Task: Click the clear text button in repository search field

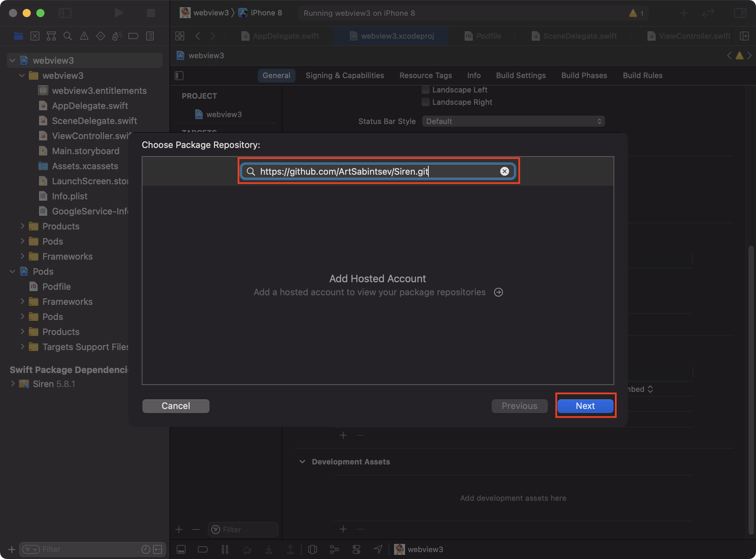Action: (504, 171)
